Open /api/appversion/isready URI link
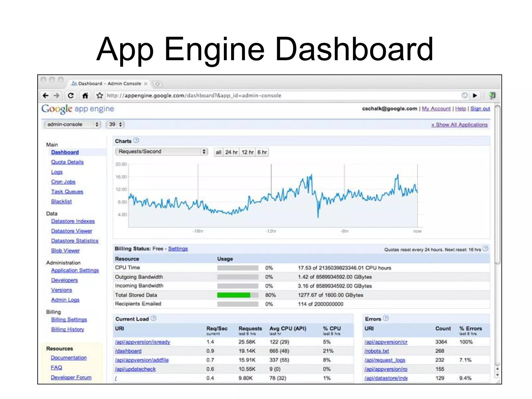This screenshot has height=399, width=532. pyautogui.click(x=142, y=342)
